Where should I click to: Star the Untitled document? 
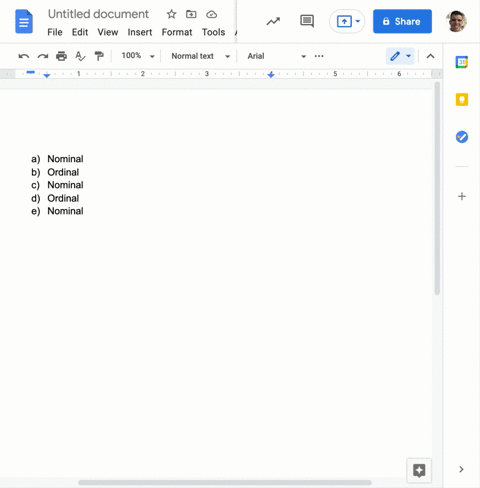[x=171, y=14]
